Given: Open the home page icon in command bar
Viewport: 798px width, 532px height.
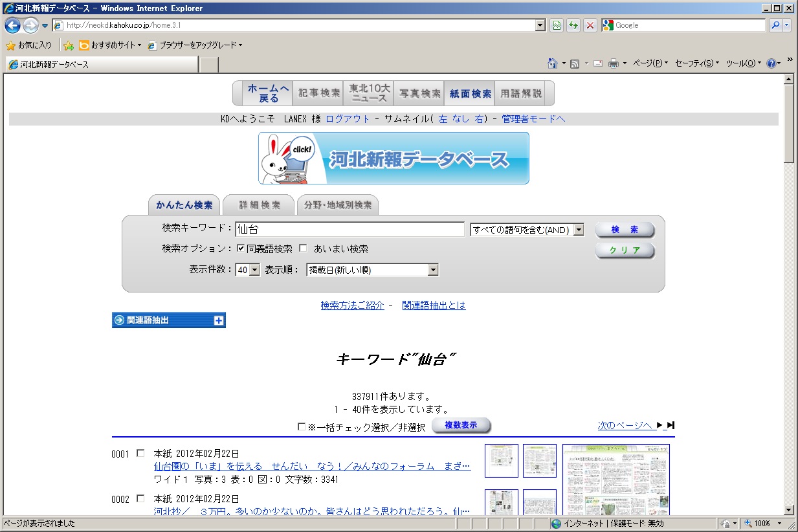Looking at the screenshot, I should 553,63.
